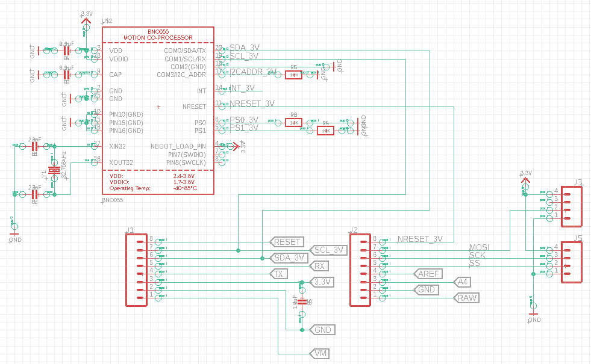This screenshot has height=364, width=591.
Task: Click the SDA_3V net label flag
Action: [289, 258]
